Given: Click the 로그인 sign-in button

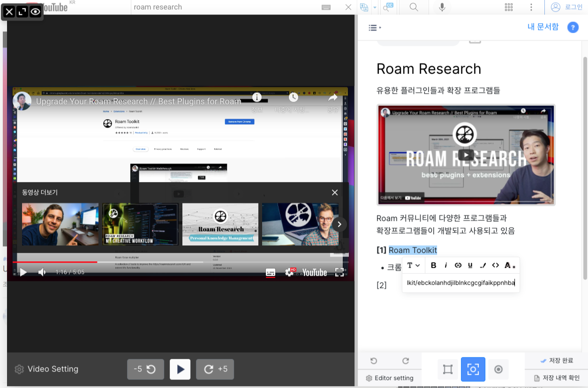Looking at the screenshot, I should [567, 7].
